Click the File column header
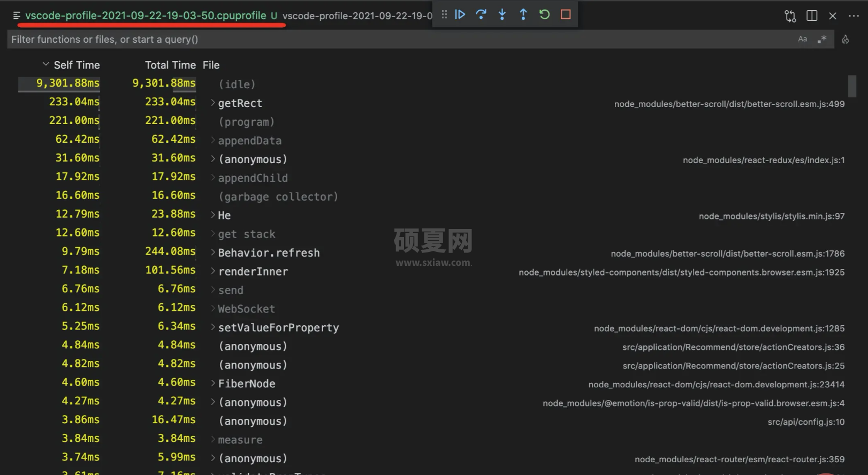 click(x=211, y=65)
